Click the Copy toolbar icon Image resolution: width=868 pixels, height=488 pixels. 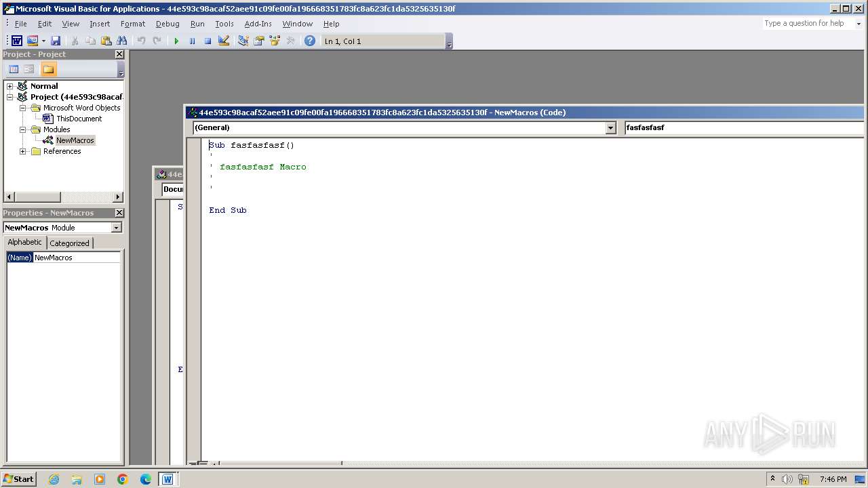(90, 41)
